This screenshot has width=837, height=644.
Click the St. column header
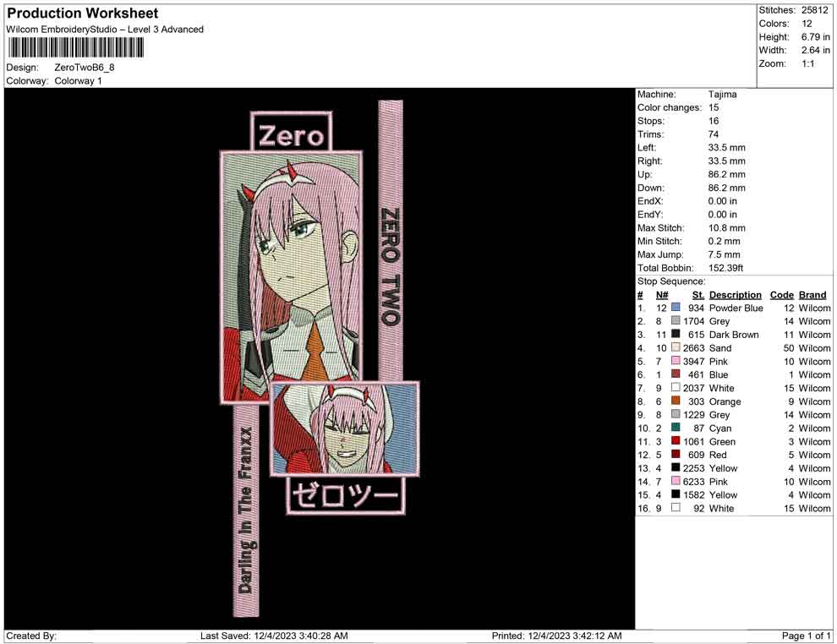(698, 294)
